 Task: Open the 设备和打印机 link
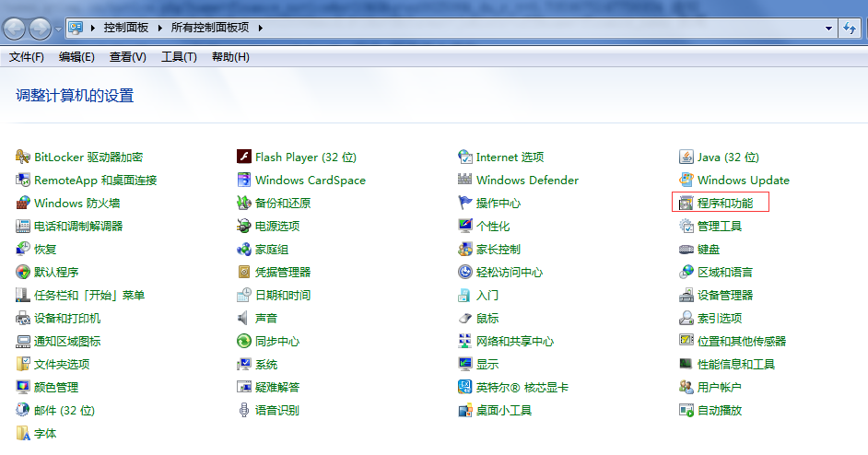pyautogui.click(x=67, y=319)
